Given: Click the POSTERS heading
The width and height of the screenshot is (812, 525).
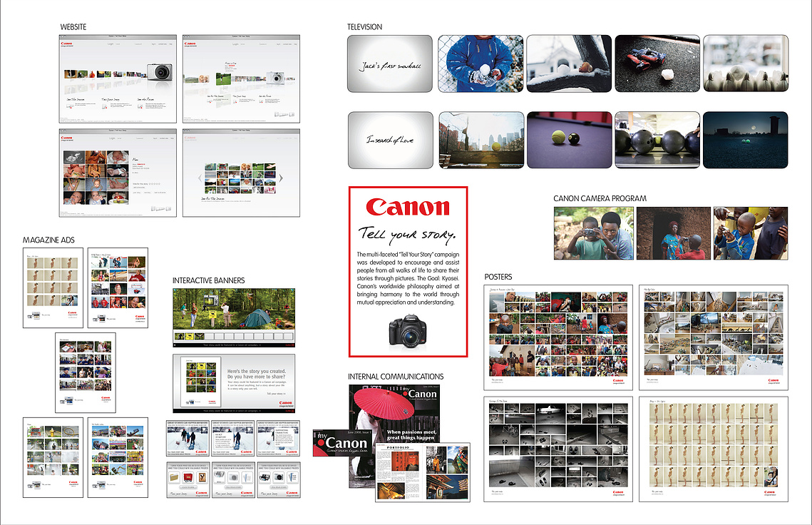Looking at the screenshot, I should pyautogui.click(x=498, y=277).
